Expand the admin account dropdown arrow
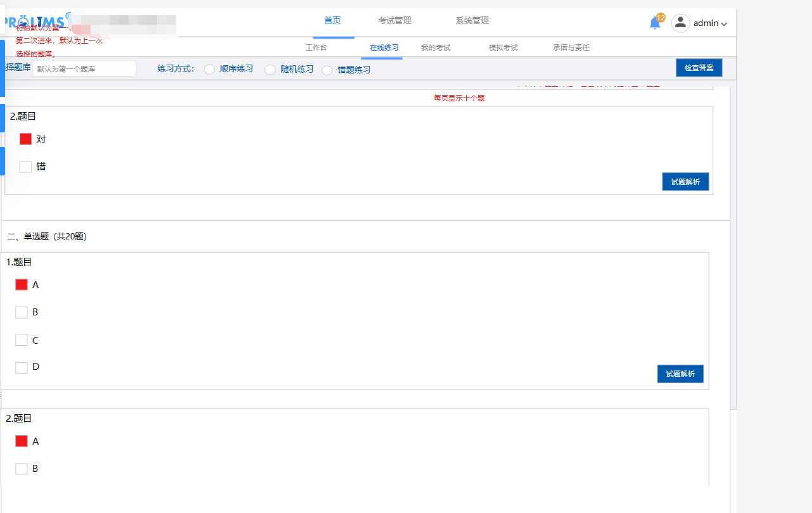This screenshot has height=513, width=812. point(724,24)
